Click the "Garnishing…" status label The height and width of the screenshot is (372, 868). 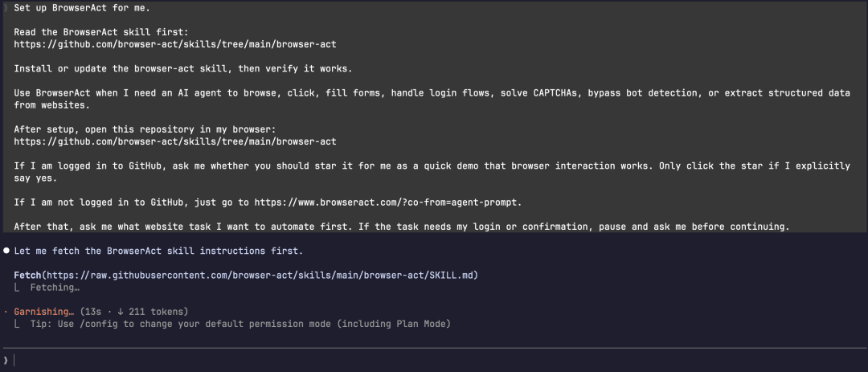(x=44, y=311)
